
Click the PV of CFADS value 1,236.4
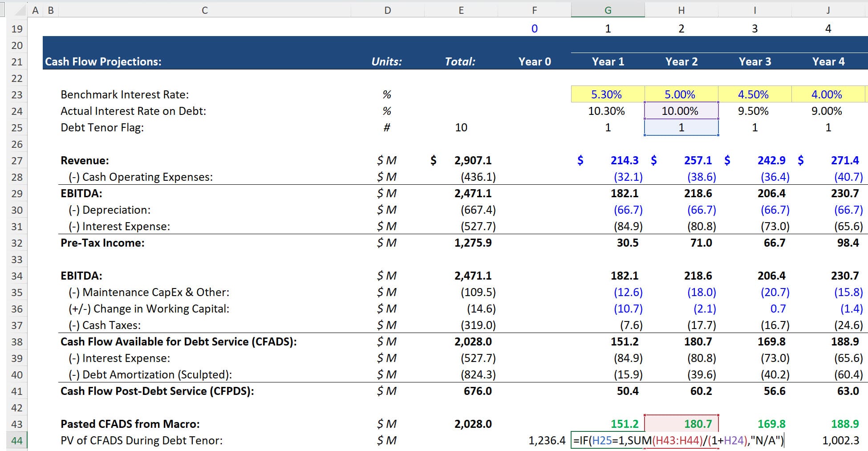[545, 440]
